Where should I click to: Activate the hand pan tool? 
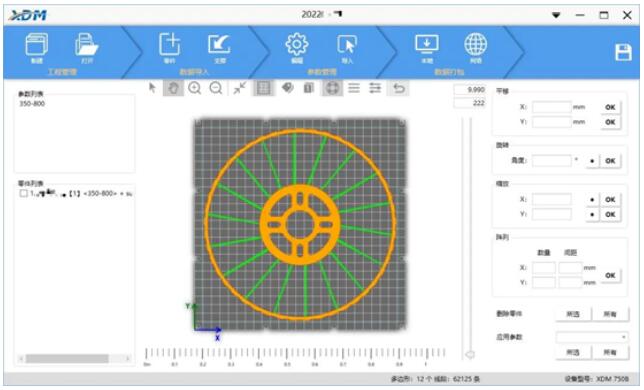[173, 88]
